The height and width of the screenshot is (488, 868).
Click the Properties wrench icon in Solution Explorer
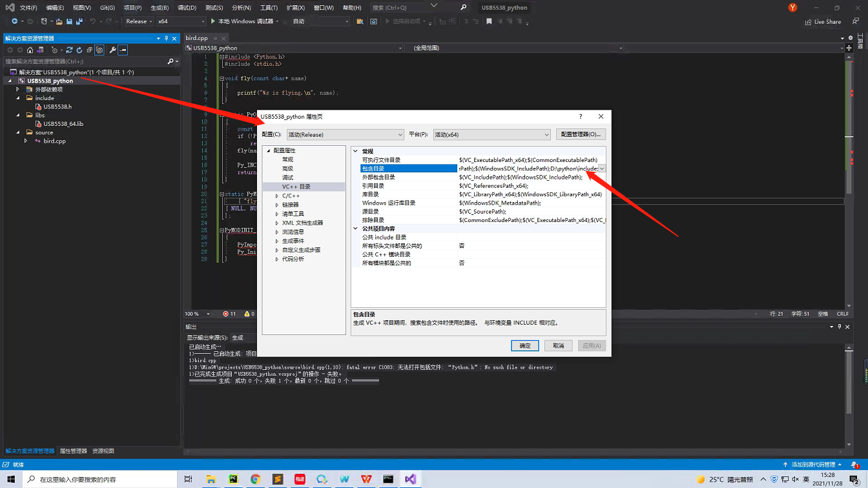[x=113, y=50]
